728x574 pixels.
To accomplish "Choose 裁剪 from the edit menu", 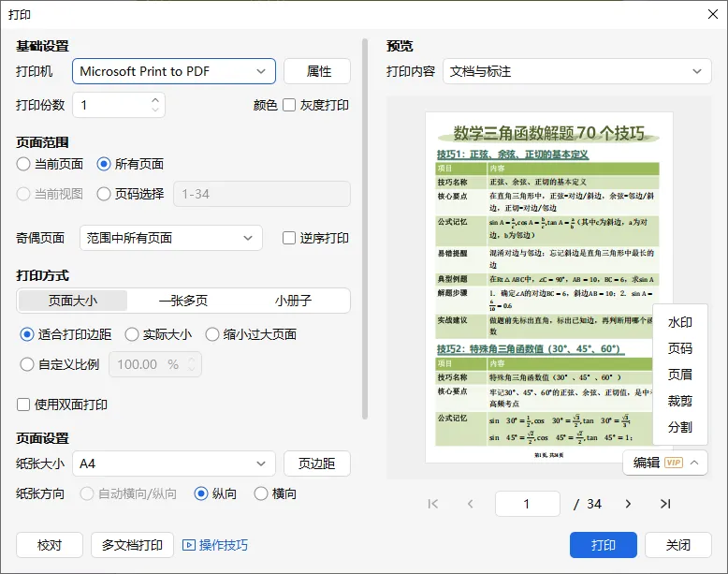I will [679, 401].
